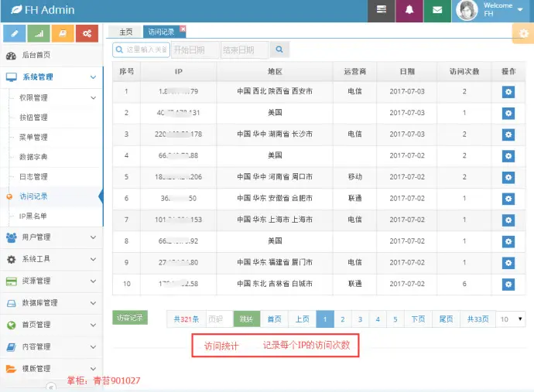Click the 中国 西北 陕西省 西安市 cell
This screenshot has width=534, height=392.
click(275, 91)
